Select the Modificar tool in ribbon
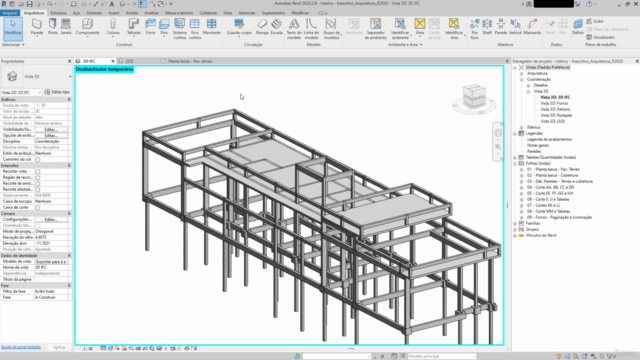The image size is (640, 360). [x=13, y=29]
